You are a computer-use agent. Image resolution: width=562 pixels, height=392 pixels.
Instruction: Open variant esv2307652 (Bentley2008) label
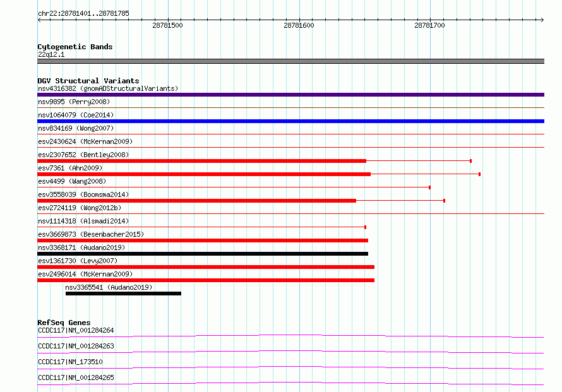pos(83,155)
